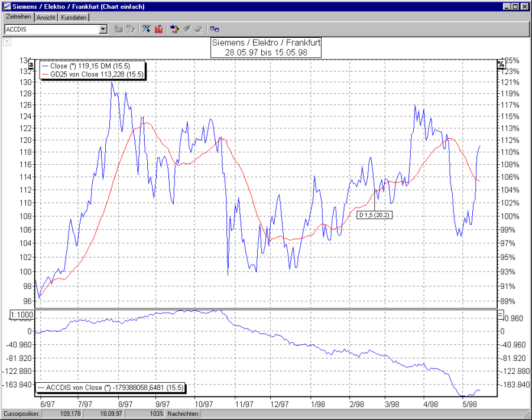This screenshot has height=420, width=532.
Task: Click the red bar chart indicator icon
Action: tap(158, 28)
